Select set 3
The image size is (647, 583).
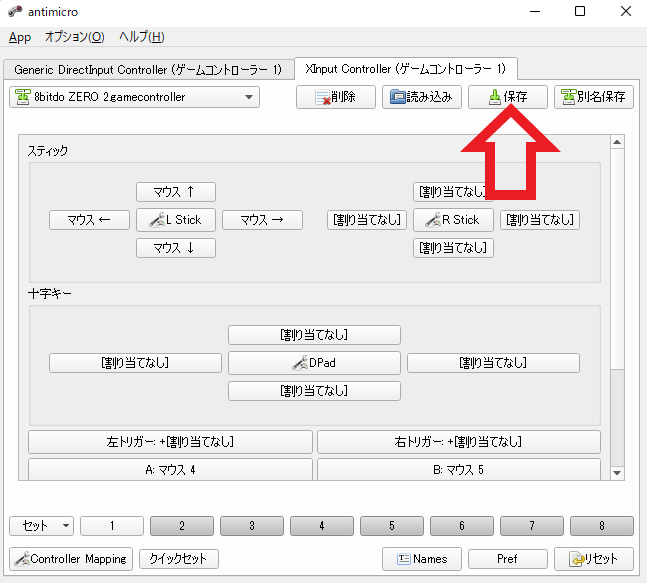pyautogui.click(x=252, y=526)
